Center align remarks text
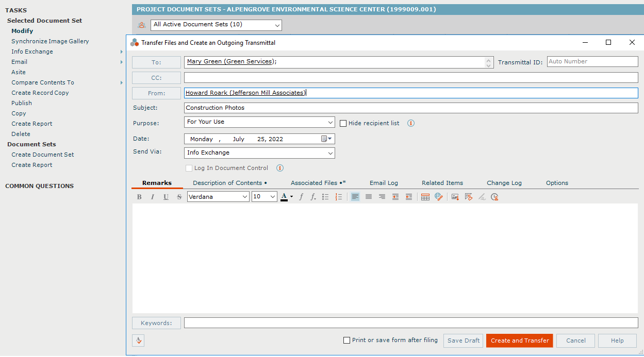644x357 pixels. [369, 197]
